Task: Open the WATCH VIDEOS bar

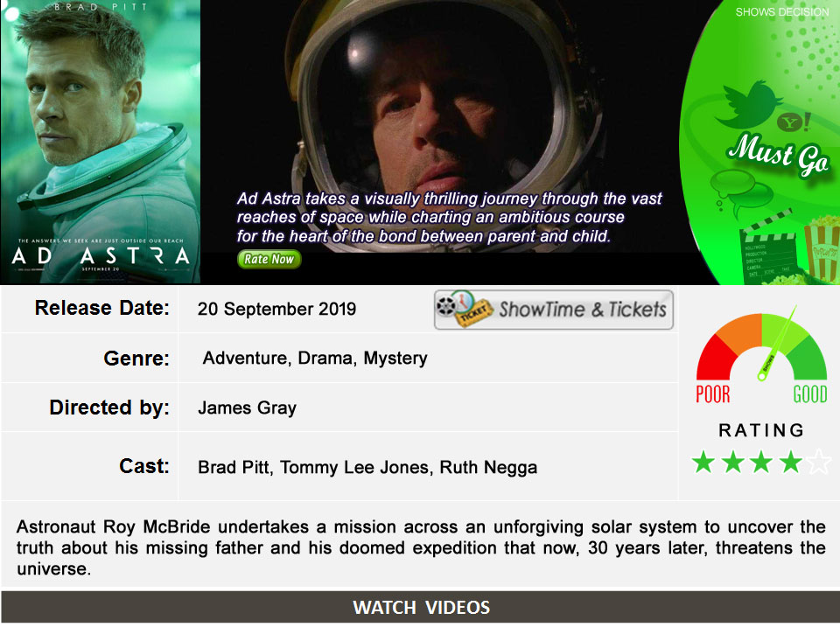Action: coord(421,607)
